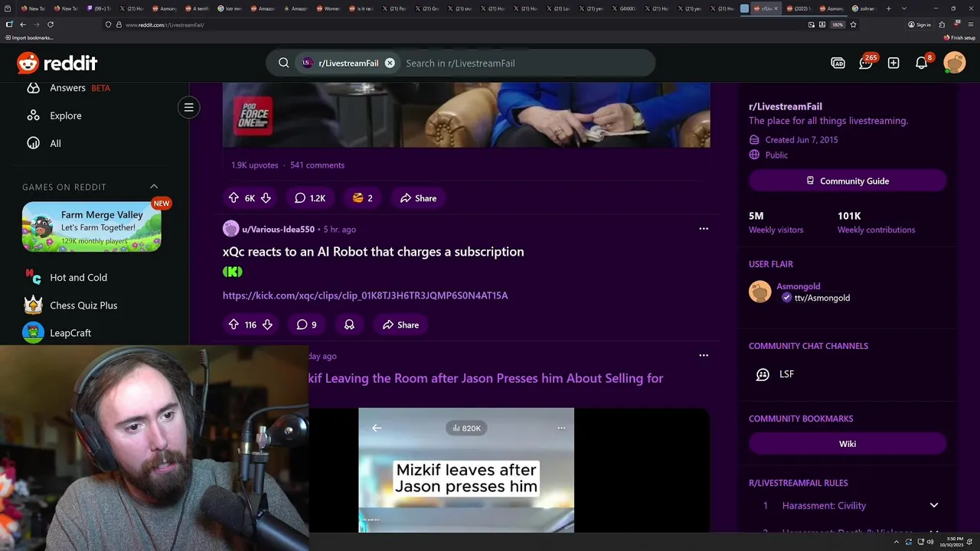Viewport: 980px width, 551px height.
Task: Click the 541 comments text on the video post
Action: [317, 165]
